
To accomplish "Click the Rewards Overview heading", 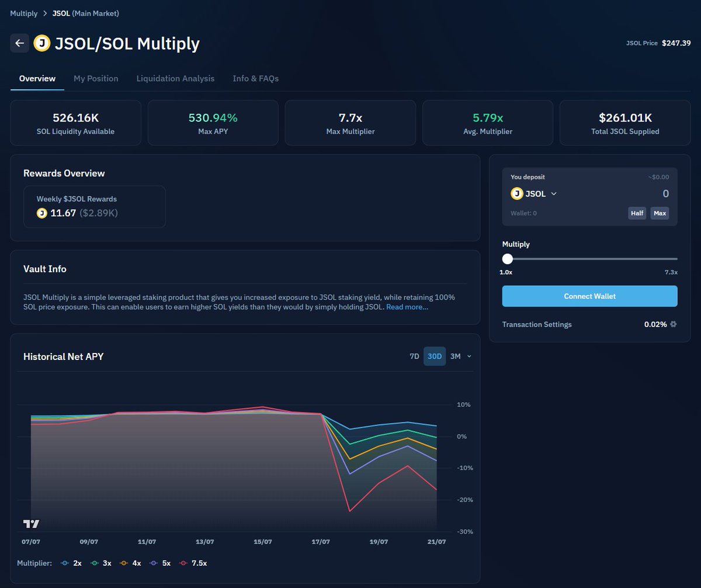I will [64, 173].
